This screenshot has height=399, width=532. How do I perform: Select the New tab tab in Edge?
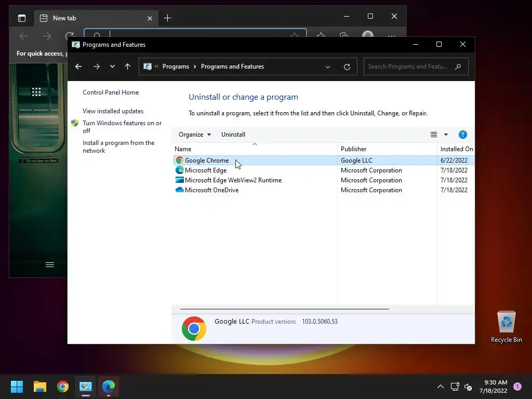(x=96, y=18)
